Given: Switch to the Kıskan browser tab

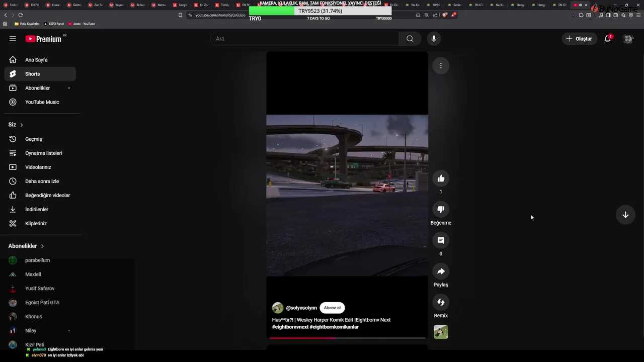Looking at the screenshot, I should pyautogui.click(x=53, y=5).
